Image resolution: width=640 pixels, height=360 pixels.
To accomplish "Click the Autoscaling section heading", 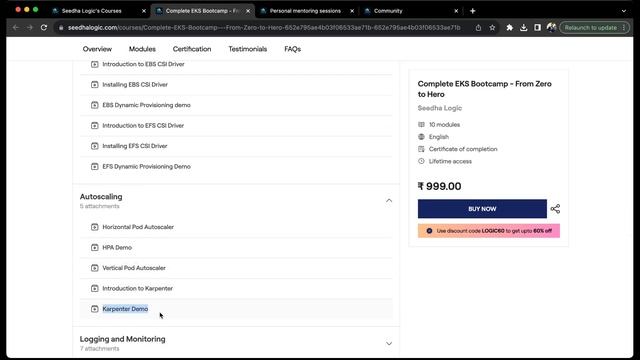I will [x=101, y=197].
